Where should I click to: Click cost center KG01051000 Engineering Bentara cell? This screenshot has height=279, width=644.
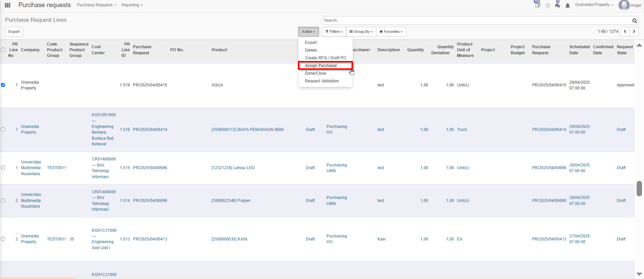coord(104,129)
